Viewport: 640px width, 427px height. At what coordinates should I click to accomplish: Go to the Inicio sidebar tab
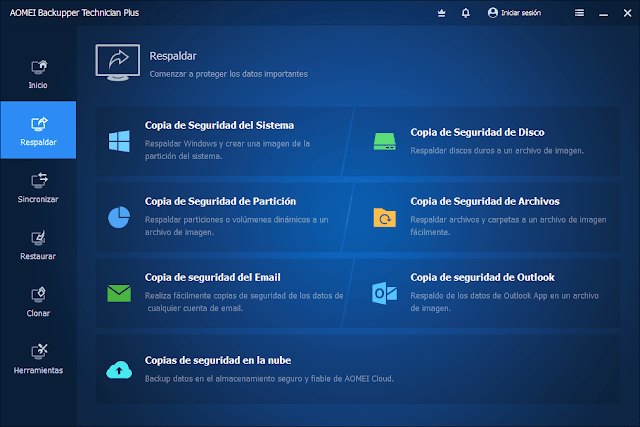(x=38, y=74)
